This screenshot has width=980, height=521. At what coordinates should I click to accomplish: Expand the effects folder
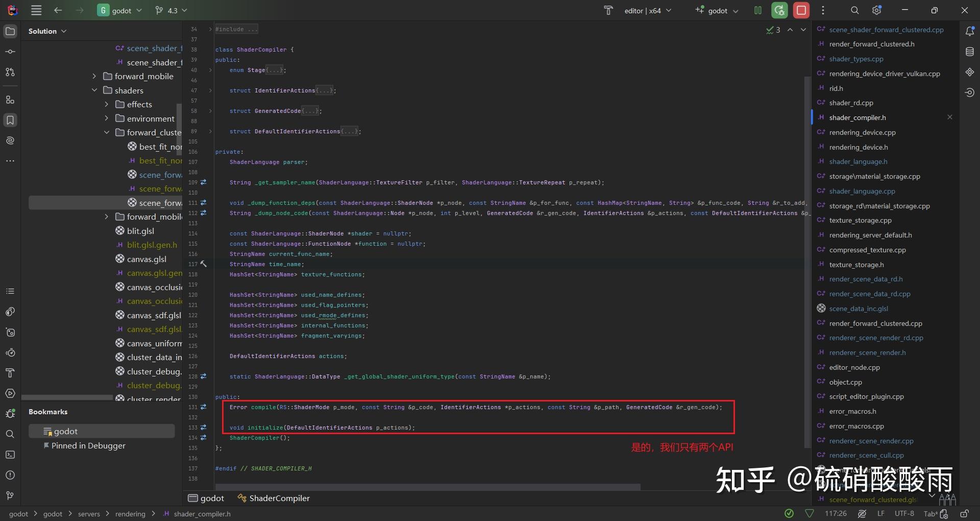(x=106, y=104)
